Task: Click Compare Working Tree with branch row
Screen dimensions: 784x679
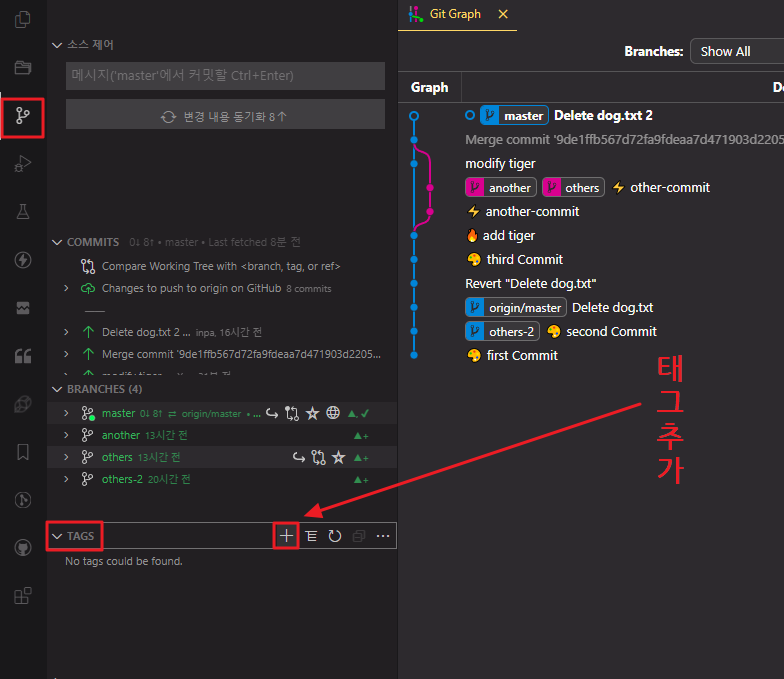Action: 222,266
